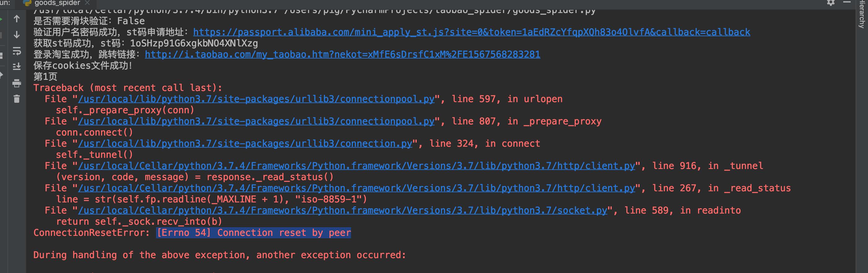The image size is (868, 273).
Task: Print the console output
Action: coord(16,84)
